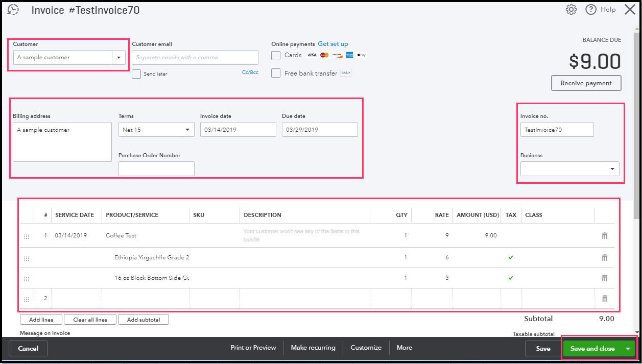This screenshot has width=642, height=364.
Task: Open Help question mark icon
Action: (591, 10)
